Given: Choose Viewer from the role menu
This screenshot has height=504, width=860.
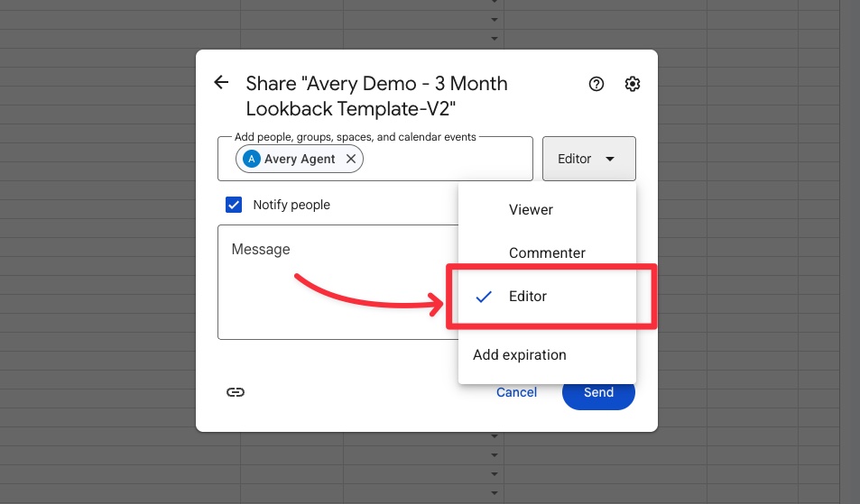Looking at the screenshot, I should point(548,210).
